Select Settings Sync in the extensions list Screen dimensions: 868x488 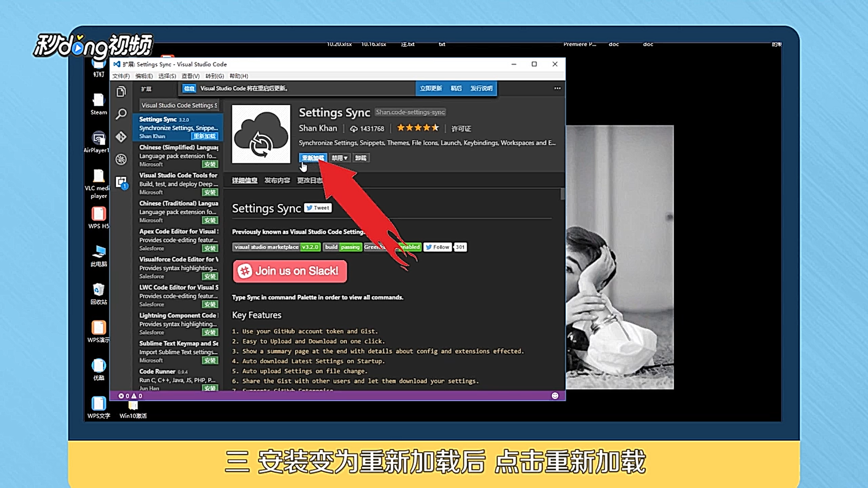pos(178,127)
